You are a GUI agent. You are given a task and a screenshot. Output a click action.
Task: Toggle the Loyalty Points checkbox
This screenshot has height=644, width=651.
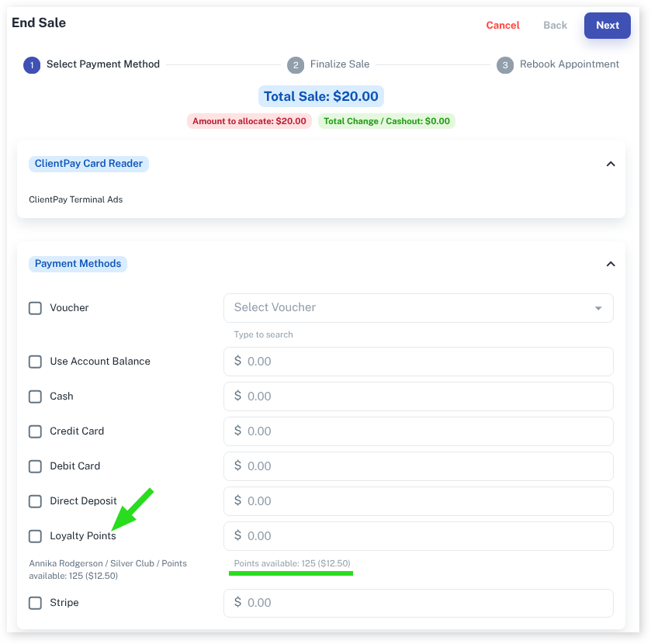point(35,536)
